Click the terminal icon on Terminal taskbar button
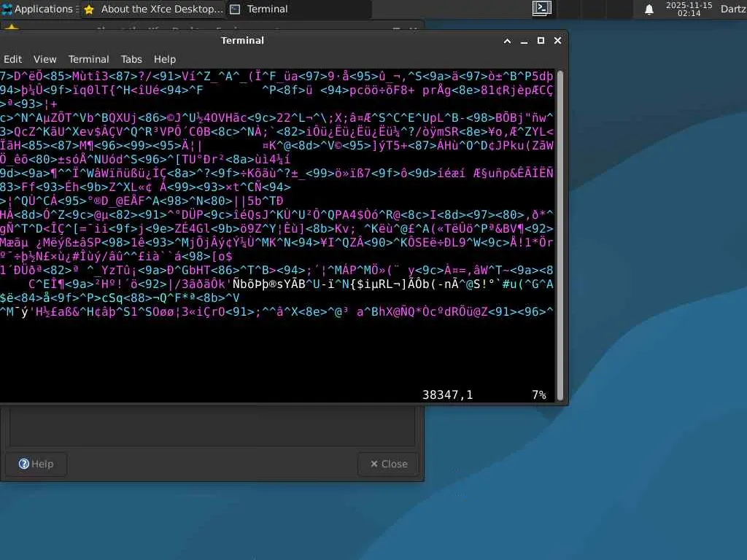 (235, 9)
